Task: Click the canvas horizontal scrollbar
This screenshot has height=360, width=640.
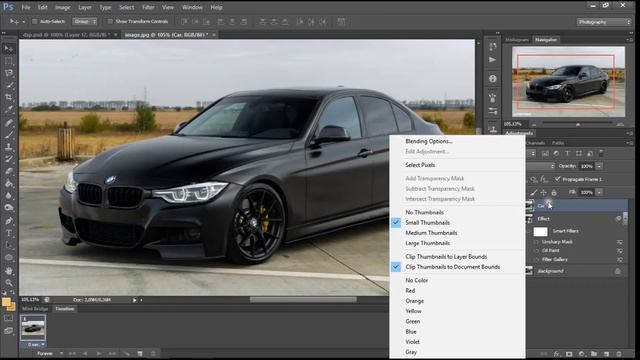Action: [303, 300]
